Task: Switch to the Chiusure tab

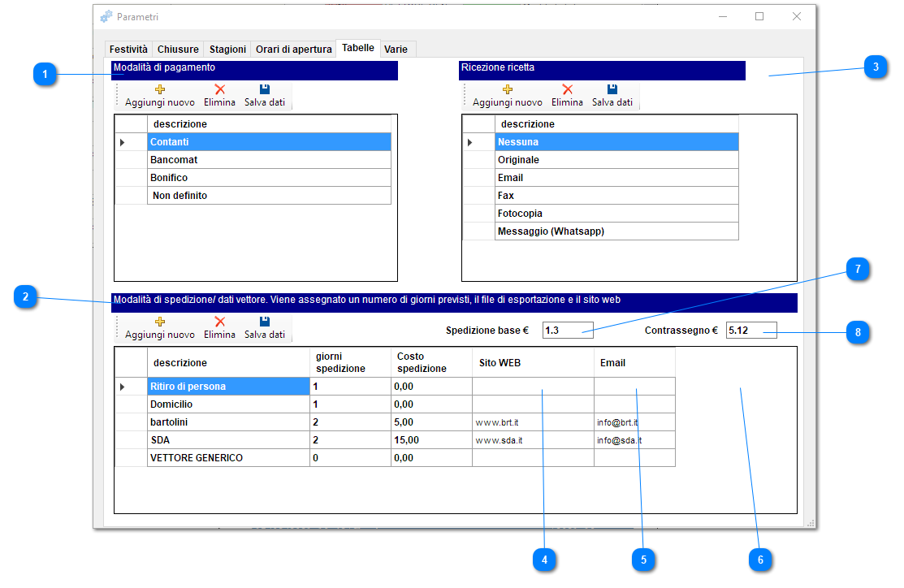Action: [x=178, y=50]
